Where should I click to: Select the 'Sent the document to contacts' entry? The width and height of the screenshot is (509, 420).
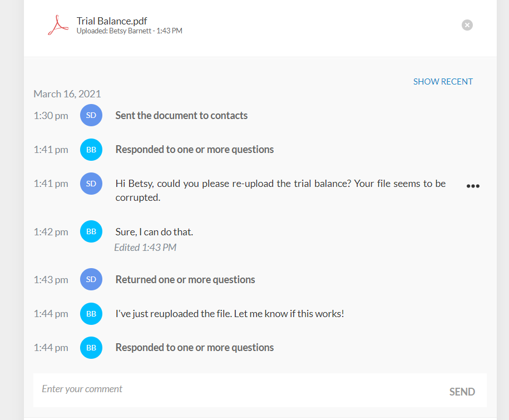click(181, 115)
